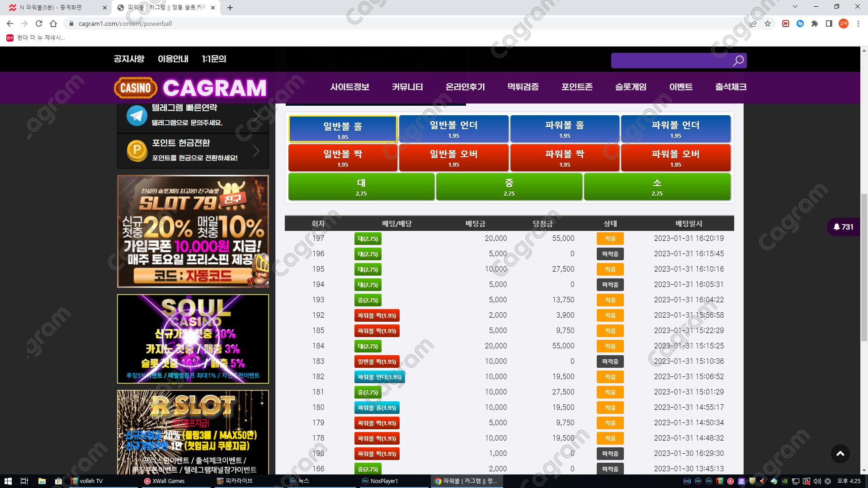Click the Telegram quick contact icon
This screenshot has width=868, height=488.
click(x=137, y=116)
